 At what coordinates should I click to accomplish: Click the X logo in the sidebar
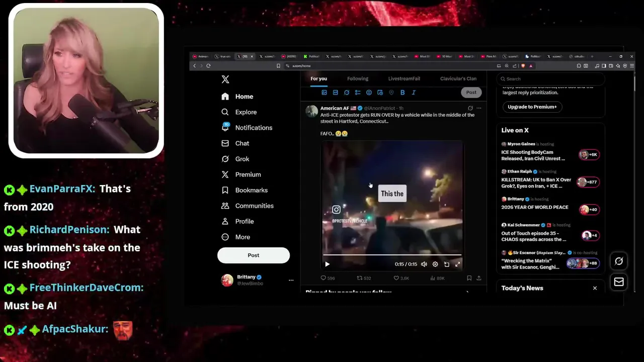click(225, 79)
